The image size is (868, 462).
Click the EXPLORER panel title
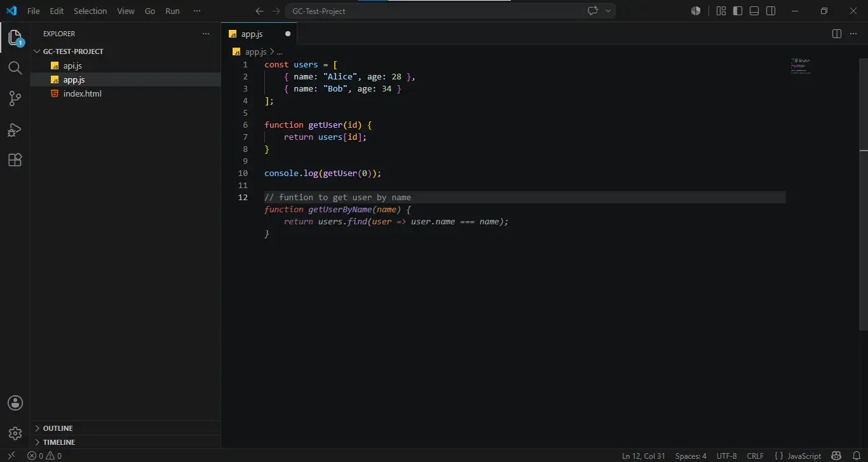[x=59, y=34]
